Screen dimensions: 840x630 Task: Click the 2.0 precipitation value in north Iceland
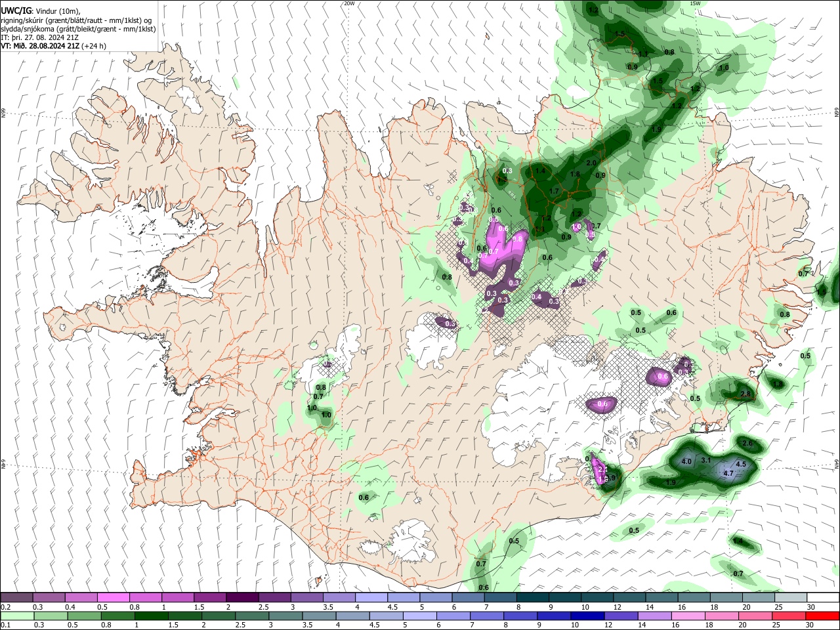tap(591, 163)
